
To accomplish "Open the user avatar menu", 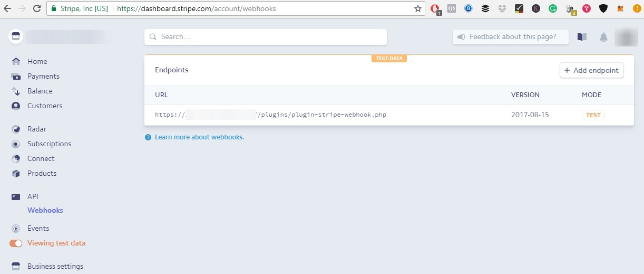I will click(x=626, y=37).
